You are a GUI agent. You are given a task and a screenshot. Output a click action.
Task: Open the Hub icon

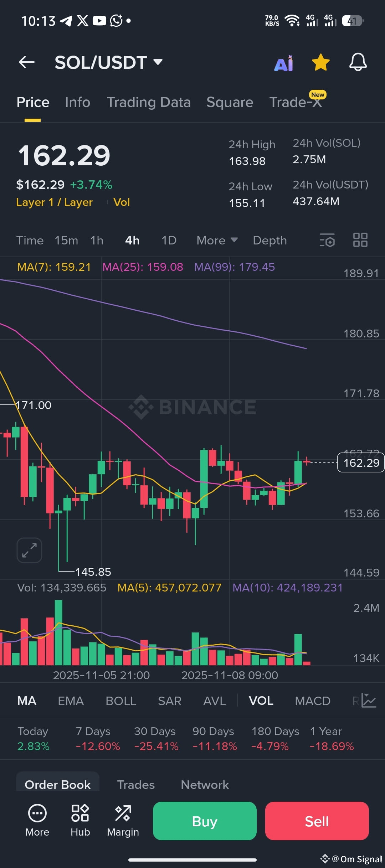(80, 820)
